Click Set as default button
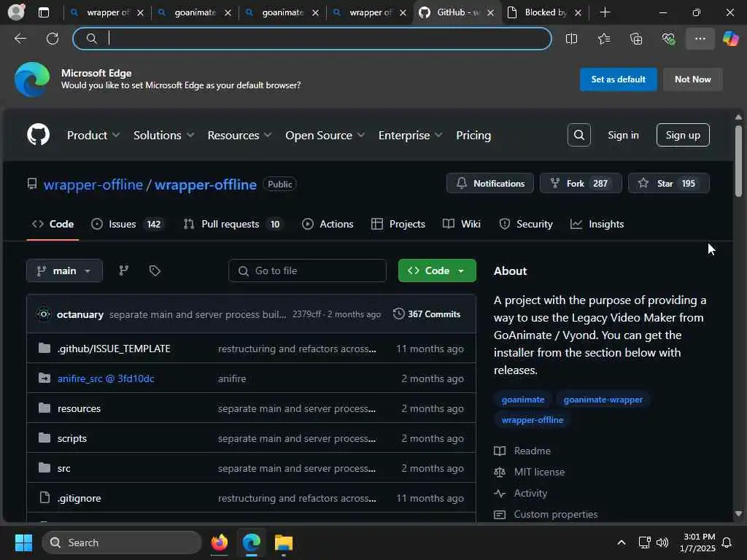The image size is (747, 560). [618, 79]
